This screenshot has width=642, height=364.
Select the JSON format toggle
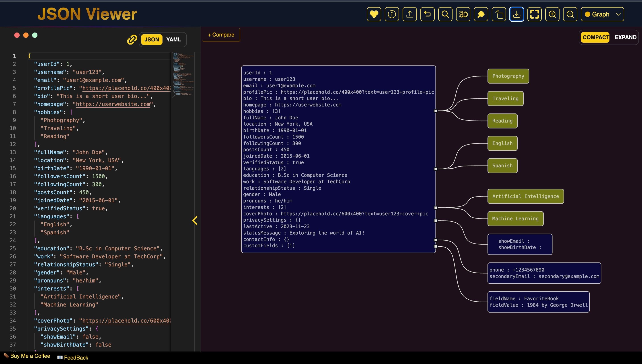pyautogui.click(x=152, y=39)
